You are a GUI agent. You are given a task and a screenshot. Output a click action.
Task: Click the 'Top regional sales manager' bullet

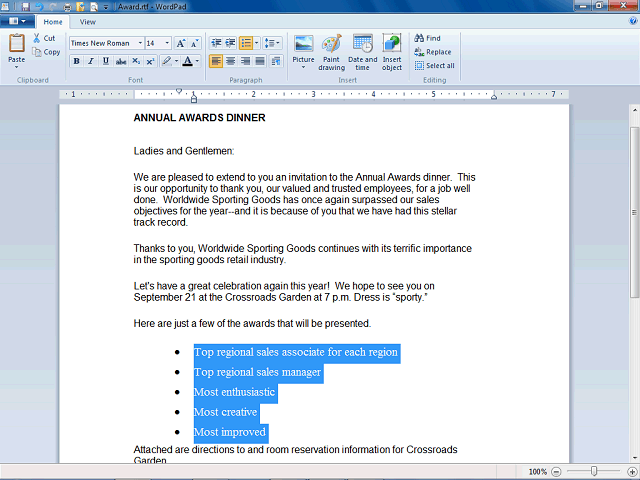(x=258, y=372)
